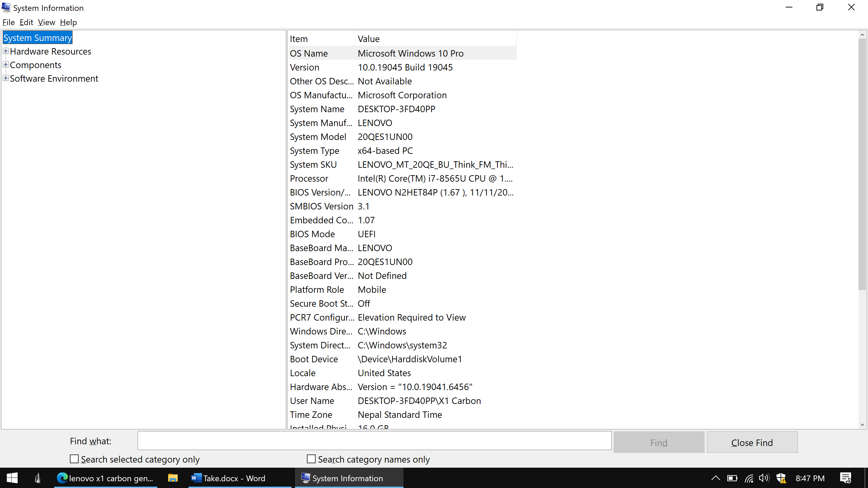
Task: Open File Explorer from the taskbar
Action: click(173, 478)
